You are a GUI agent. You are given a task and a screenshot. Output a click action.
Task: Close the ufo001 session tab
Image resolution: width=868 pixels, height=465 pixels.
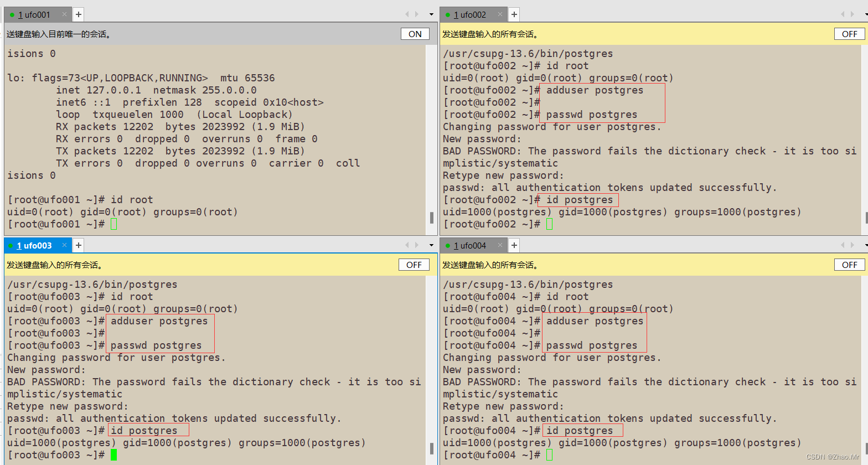coord(64,14)
